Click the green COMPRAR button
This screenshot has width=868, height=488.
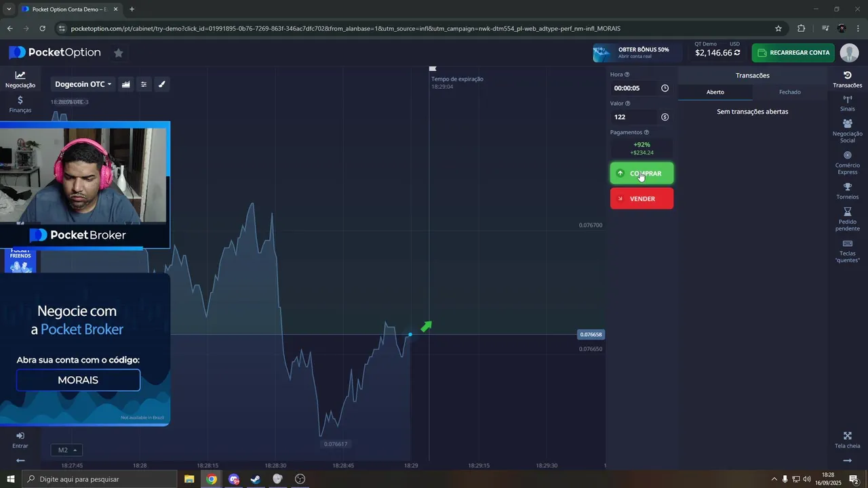(x=642, y=174)
